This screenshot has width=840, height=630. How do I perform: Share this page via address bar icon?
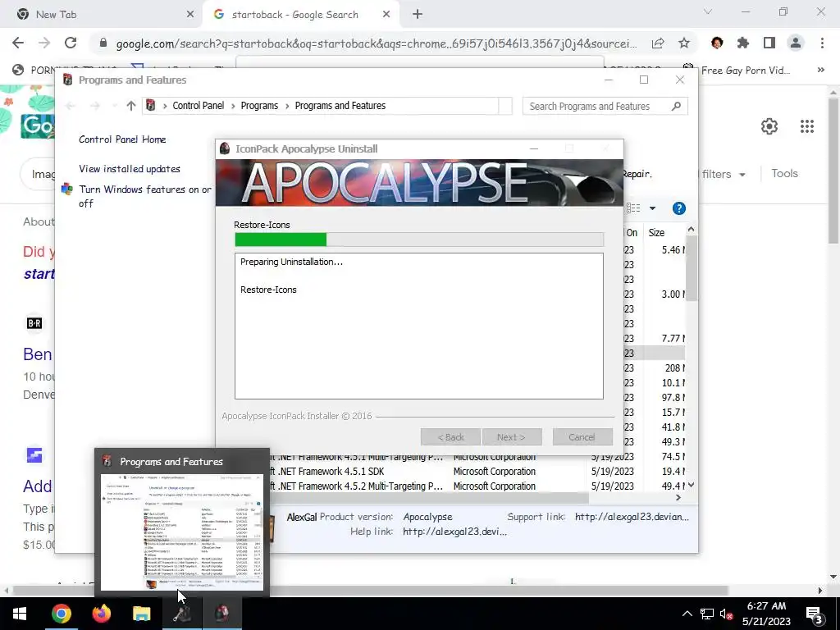tap(658, 43)
